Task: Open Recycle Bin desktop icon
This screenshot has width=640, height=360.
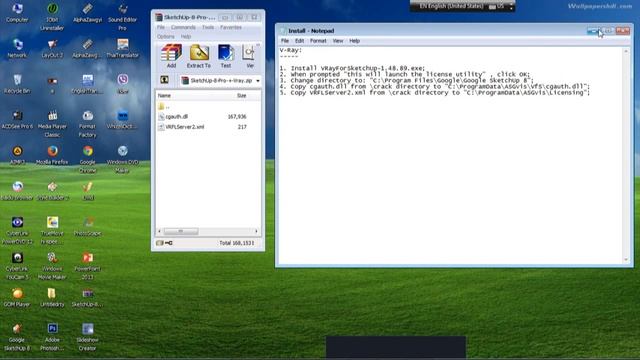Action: (17, 84)
